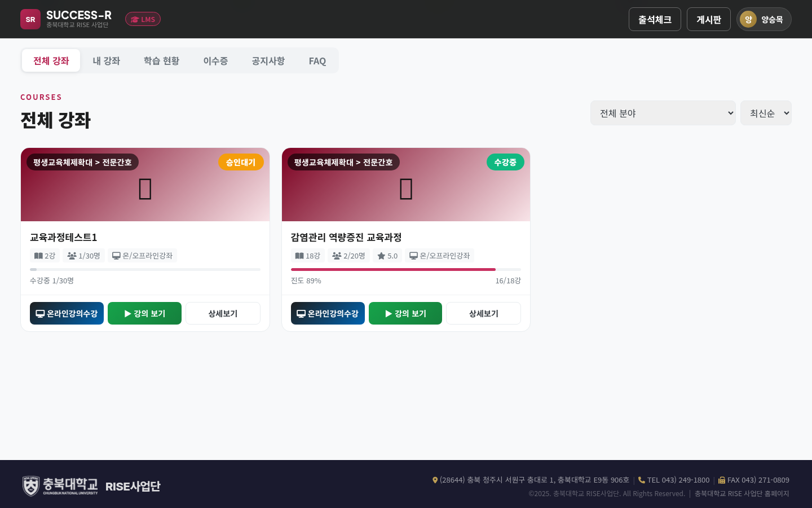Click TEL 043) 249-1800 text

click(x=678, y=480)
